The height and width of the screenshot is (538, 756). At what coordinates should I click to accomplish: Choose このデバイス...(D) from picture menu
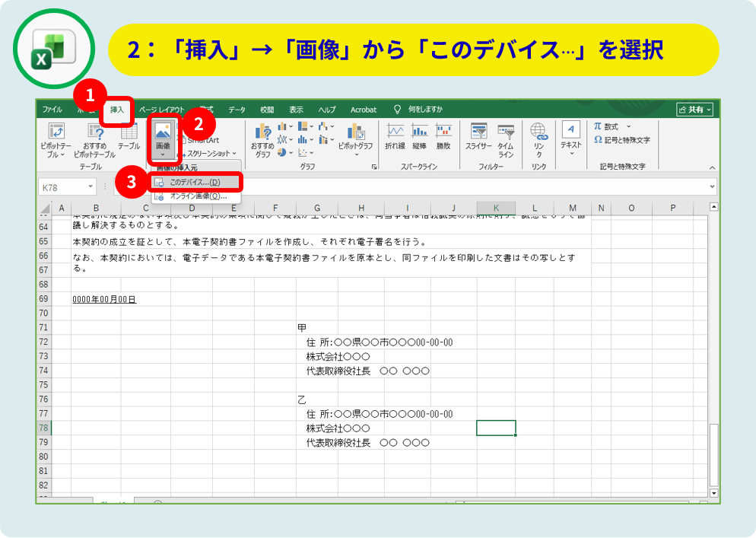click(195, 183)
